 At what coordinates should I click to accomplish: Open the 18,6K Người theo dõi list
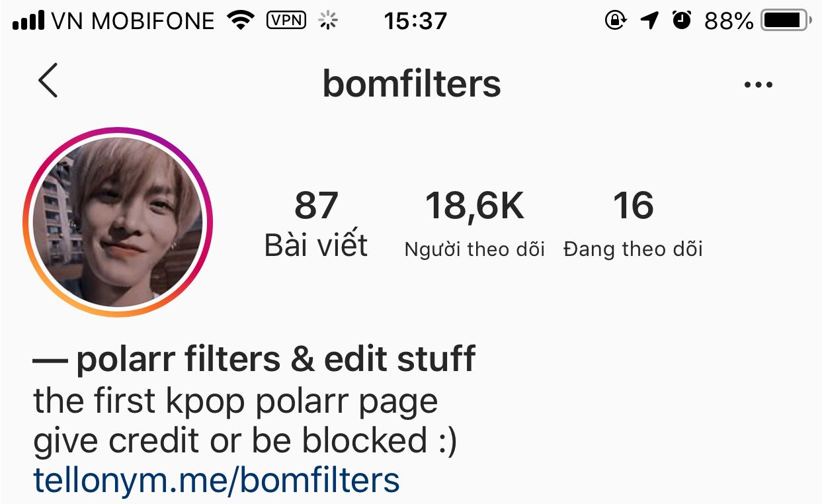475,224
